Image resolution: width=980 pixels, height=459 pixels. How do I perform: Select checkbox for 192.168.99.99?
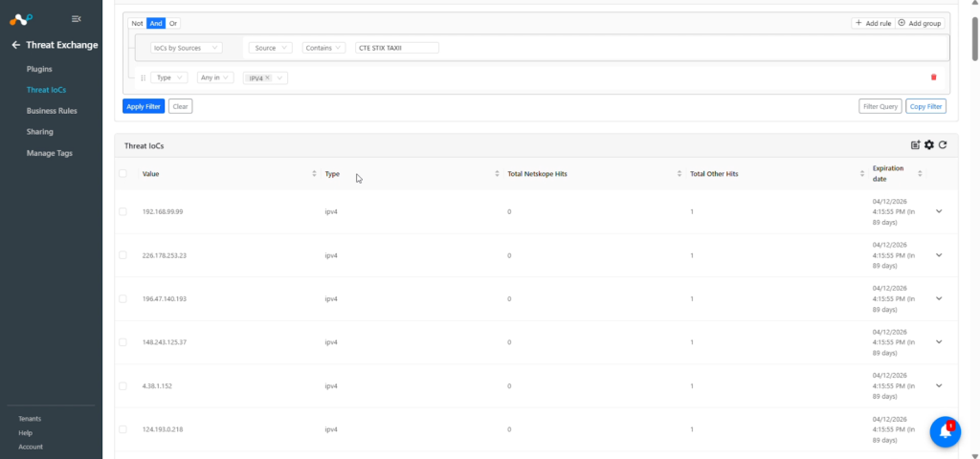[122, 211]
